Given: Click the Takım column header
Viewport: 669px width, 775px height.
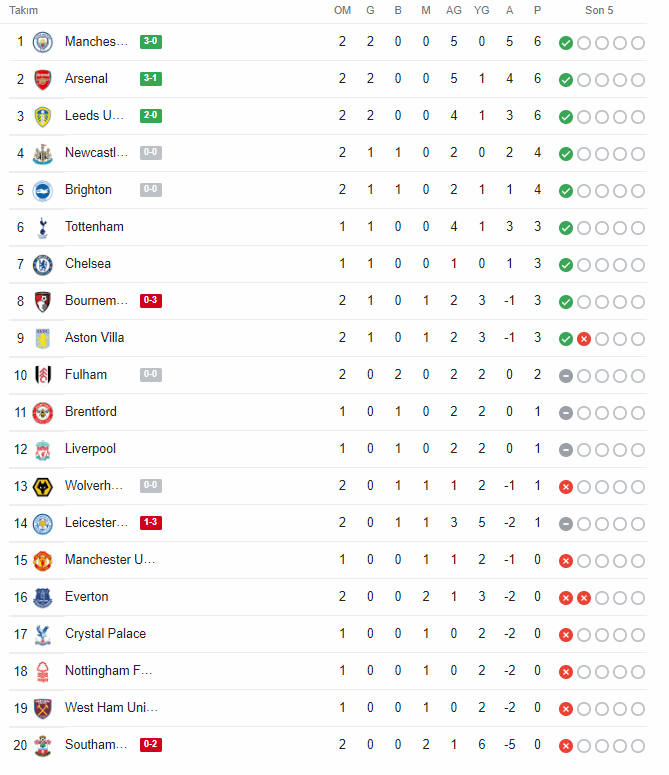Looking at the screenshot, I should click(23, 10).
